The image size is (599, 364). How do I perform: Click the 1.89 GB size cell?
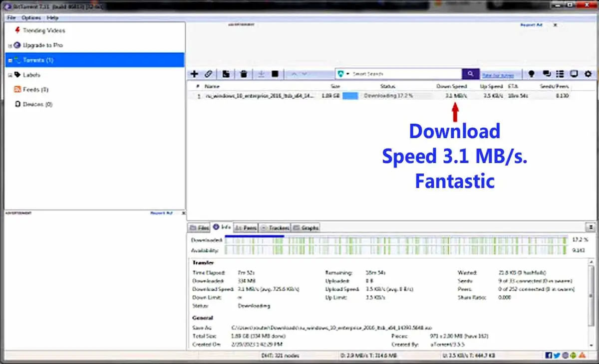tap(330, 96)
